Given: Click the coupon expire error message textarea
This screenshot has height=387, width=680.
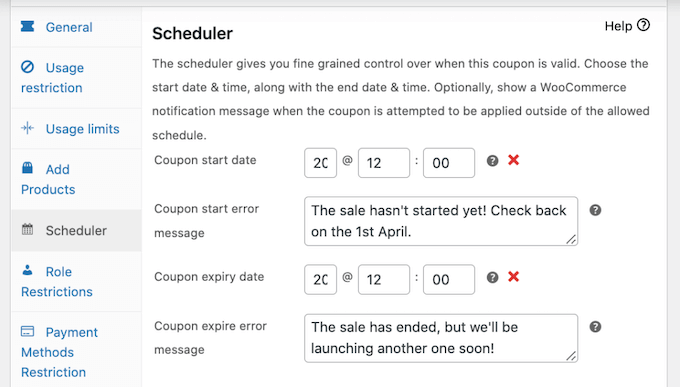Looking at the screenshot, I should (441, 338).
